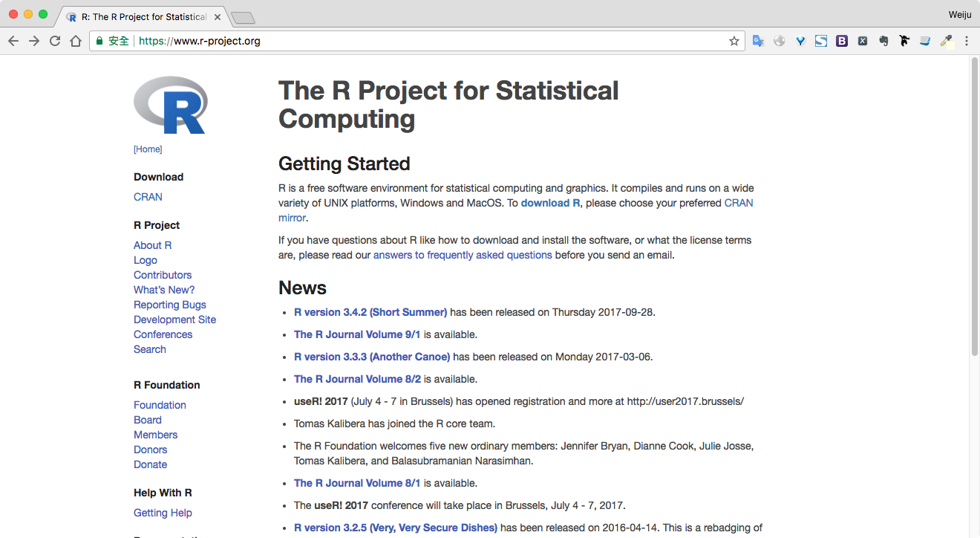The height and width of the screenshot is (538, 980).
Task: Open the Chrome three-dot menu
Action: click(967, 41)
